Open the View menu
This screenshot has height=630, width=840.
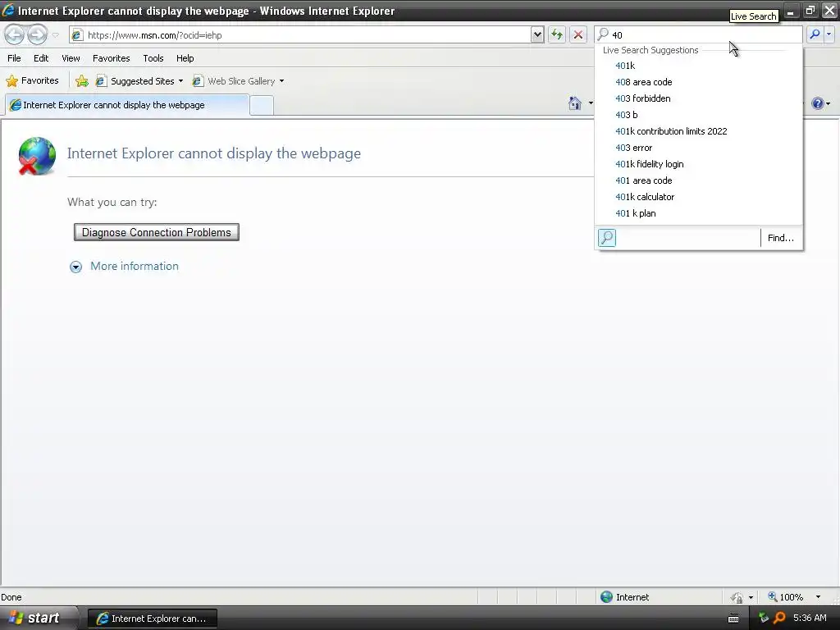coord(71,58)
